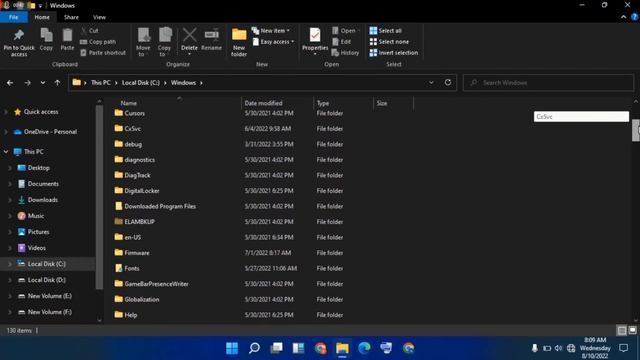
Task: Select the ELAMBKUP folder
Action: (139, 222)
